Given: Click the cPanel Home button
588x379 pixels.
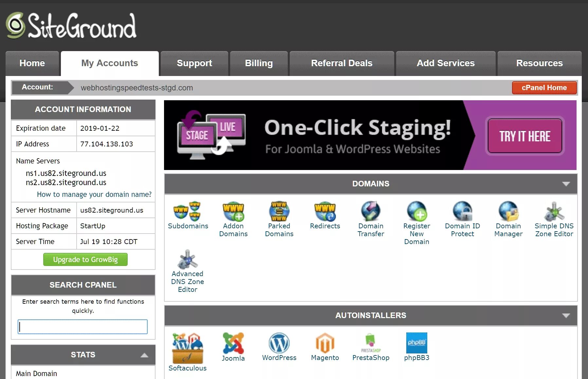Looking at the screenshot, I should (544, 88).
